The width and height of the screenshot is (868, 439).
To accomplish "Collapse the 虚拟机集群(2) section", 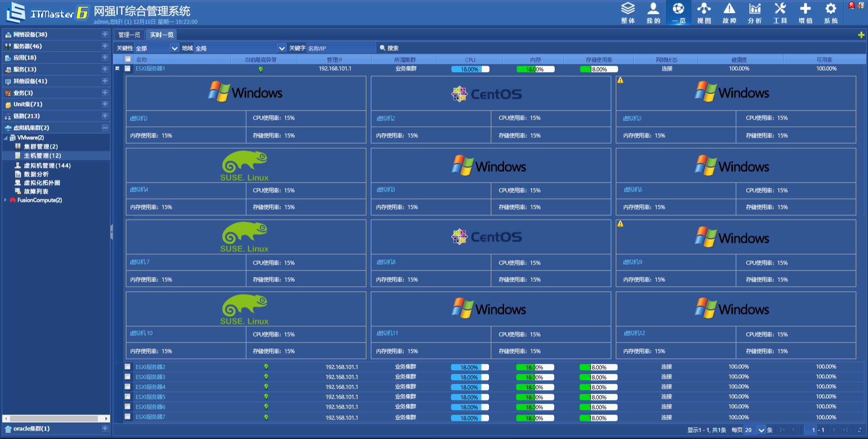I will [x=105, y=128].
